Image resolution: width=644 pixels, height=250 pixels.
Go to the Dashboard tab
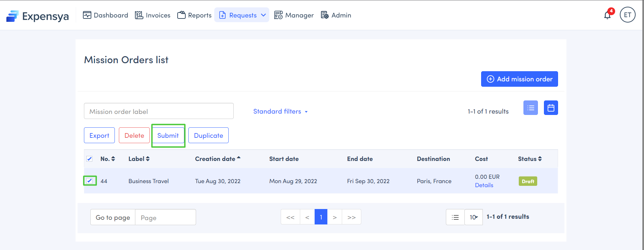point(105,15)
